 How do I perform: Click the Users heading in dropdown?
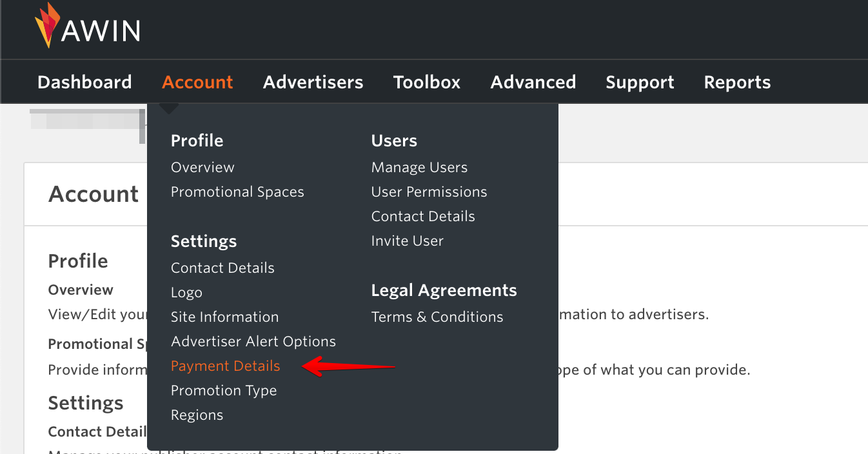(x=394, y=141)
